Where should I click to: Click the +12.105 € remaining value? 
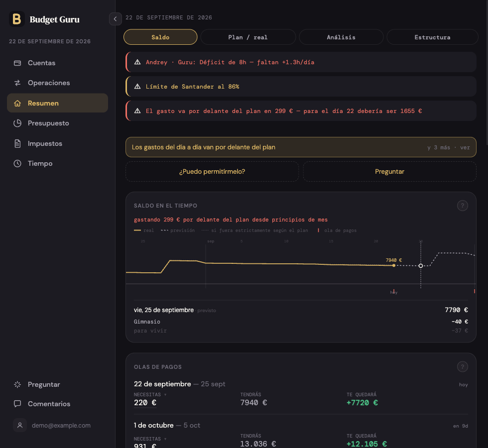click(366, 444)
